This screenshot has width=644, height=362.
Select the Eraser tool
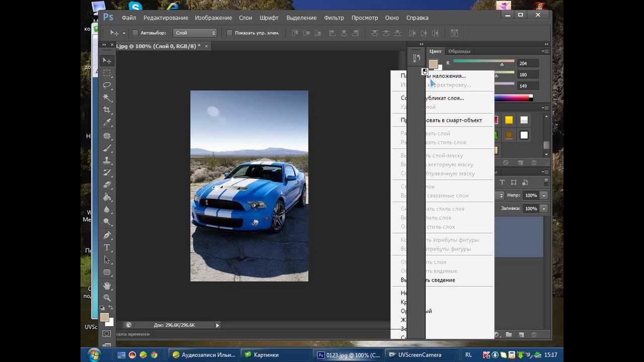click(x=107, y=185)
